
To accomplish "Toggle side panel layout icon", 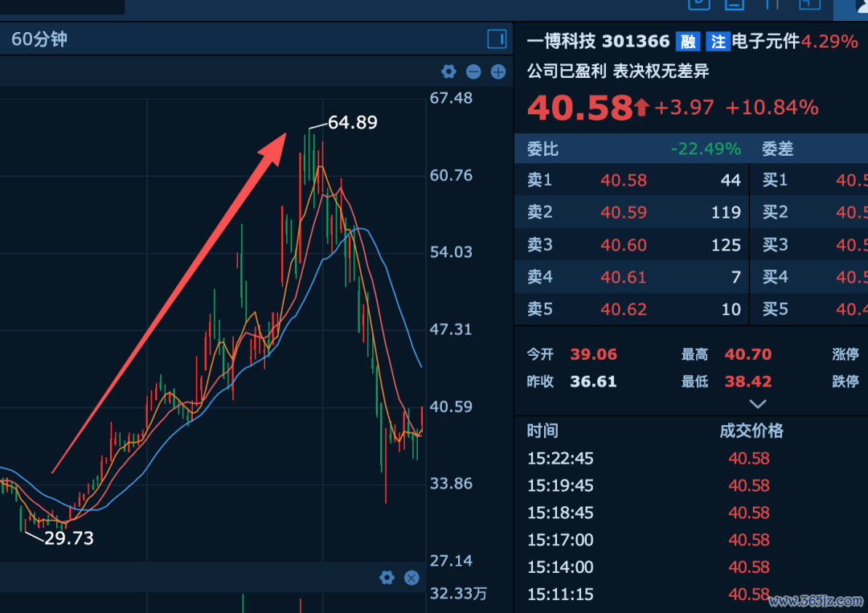I will 497,39.
